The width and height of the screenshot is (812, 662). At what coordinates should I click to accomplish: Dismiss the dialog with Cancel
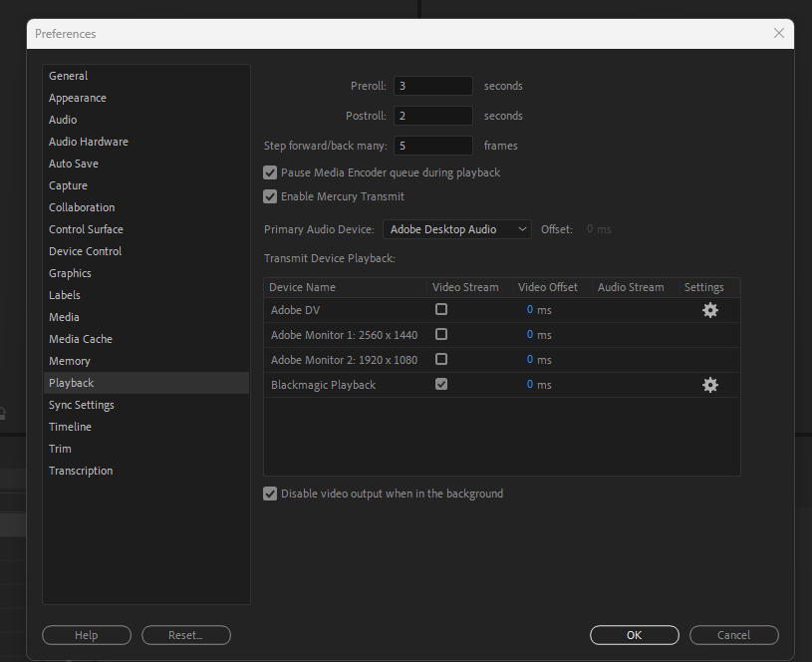pyautogui.click(x=733, y=635)
